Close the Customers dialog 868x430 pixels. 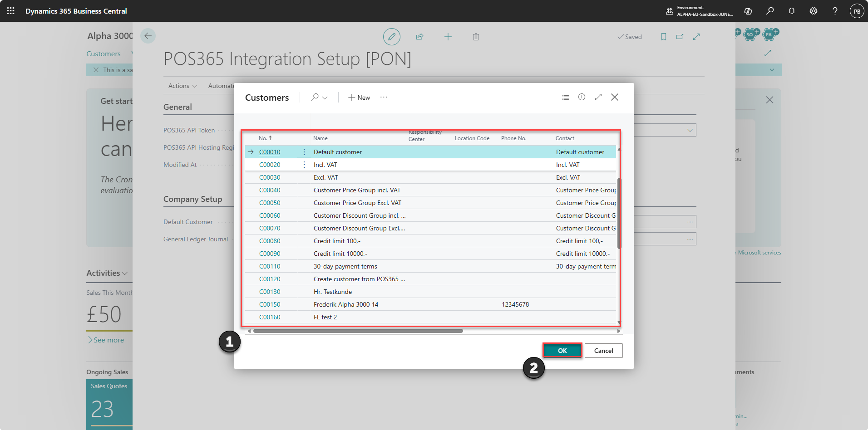coord(615,97)
